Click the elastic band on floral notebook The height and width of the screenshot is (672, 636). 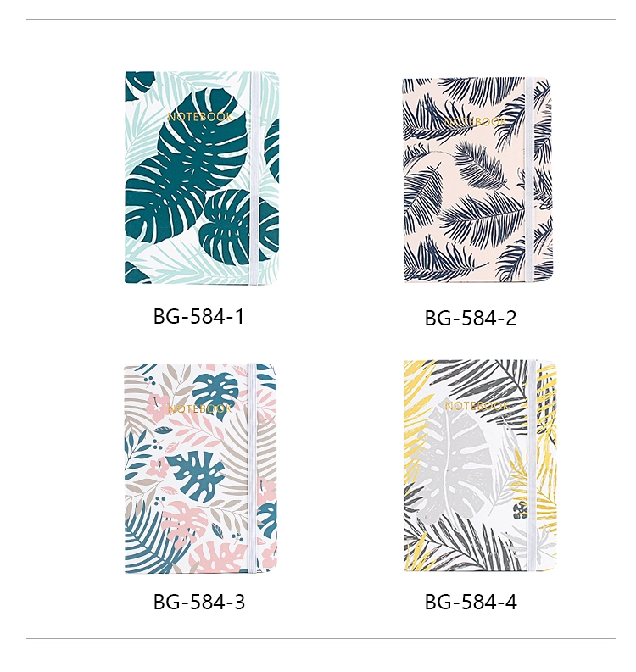tap(252, 469)
